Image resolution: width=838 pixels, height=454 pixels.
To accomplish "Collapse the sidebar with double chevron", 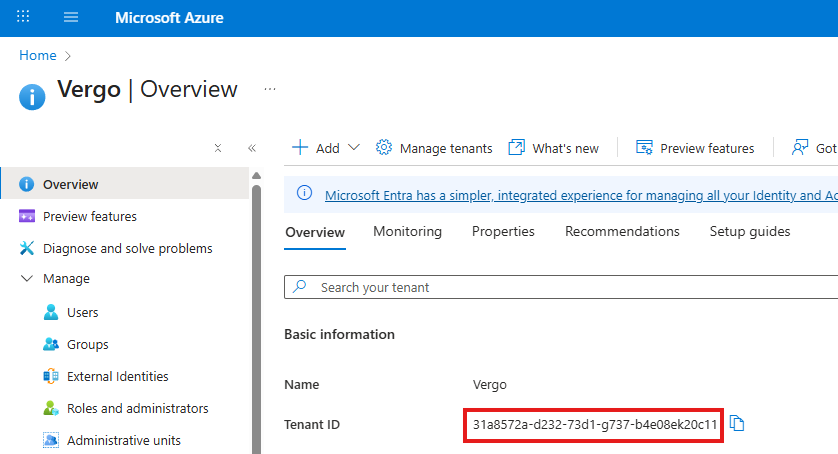I will click(252, 148).
